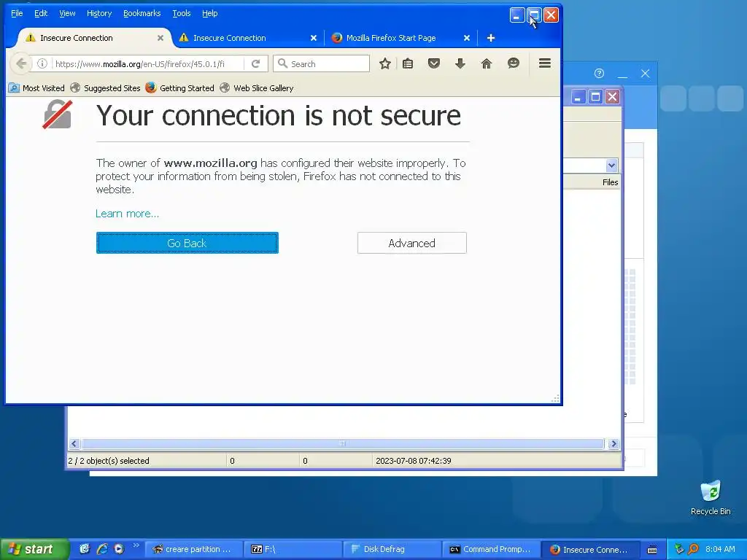Open Web Slice Gallery bookmark
The image size is (747, 560).
(x=257, y=88)
